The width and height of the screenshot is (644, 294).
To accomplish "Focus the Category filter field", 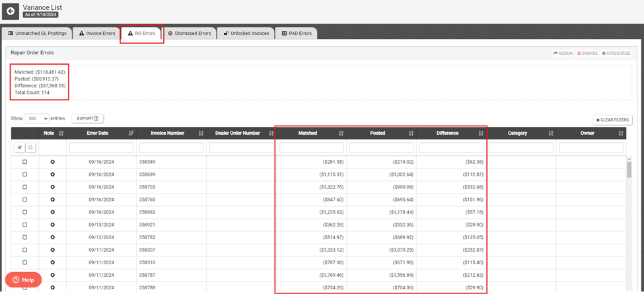I will pyautogui.click(x=521, y=147).
